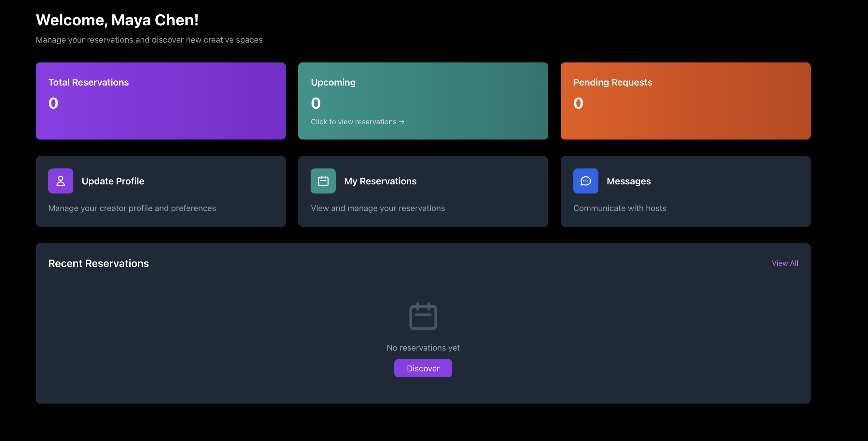Click the Discover button
The image size is (868, 441).
[x=423, y=368]
